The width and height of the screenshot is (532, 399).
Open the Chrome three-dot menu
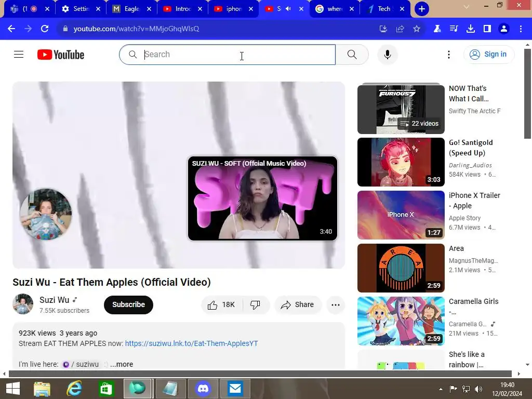coord(521,29)
